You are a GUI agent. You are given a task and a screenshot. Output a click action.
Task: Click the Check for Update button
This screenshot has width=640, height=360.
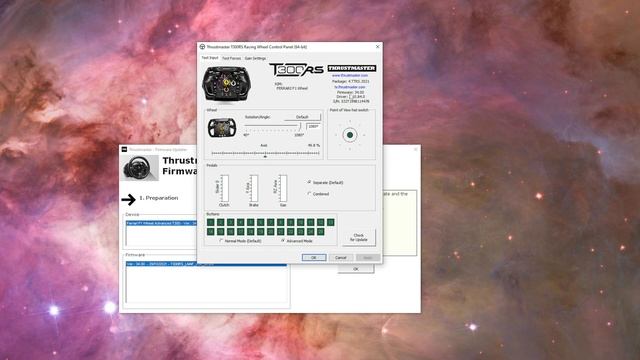(358, 238)
